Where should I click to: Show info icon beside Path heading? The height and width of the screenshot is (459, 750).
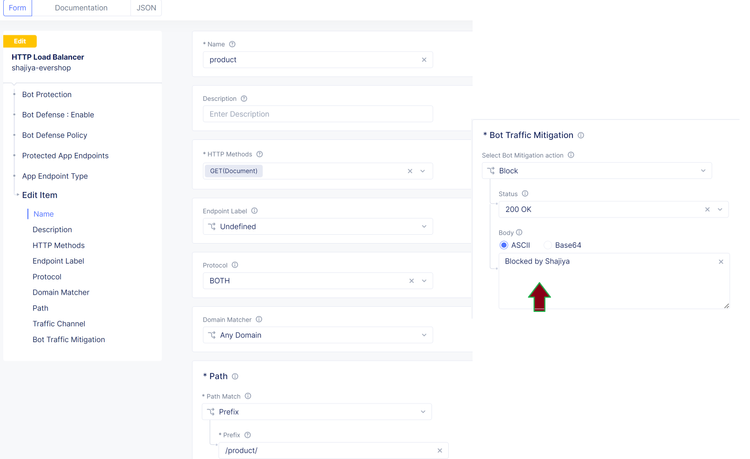tap(235, 376)
